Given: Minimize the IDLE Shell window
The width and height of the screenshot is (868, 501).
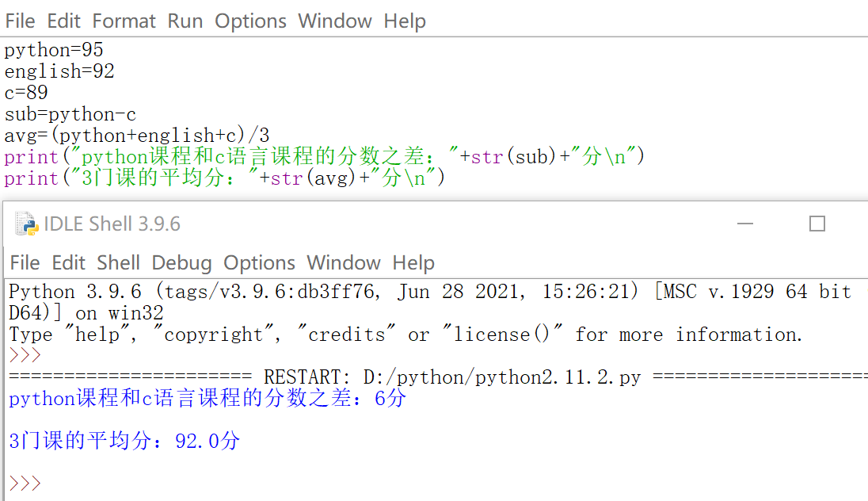Looking at the screenshot, I should [745, 224].
